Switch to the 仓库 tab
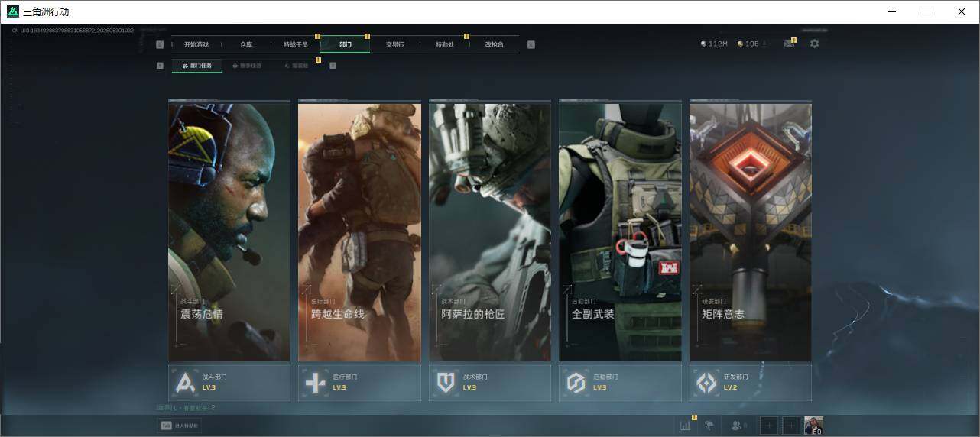 point(246,44)
